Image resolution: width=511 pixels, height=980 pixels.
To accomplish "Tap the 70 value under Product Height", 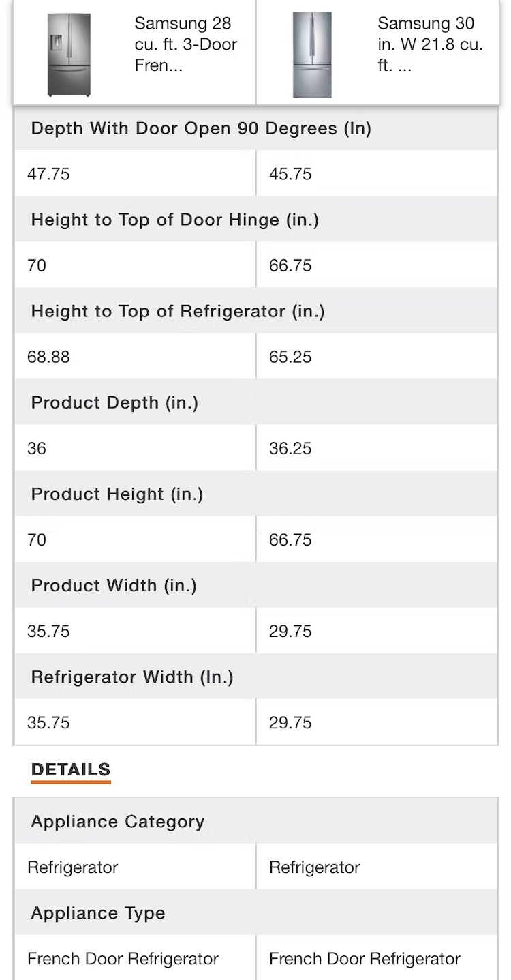I will point(37,539).
